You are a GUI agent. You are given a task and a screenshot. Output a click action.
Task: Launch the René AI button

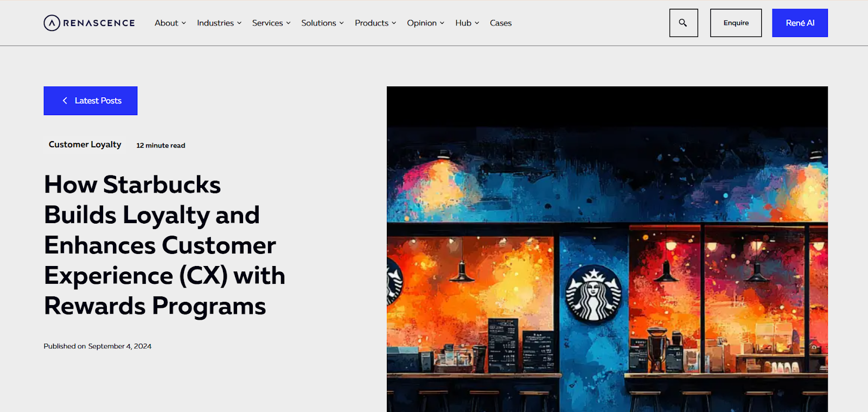click(800, 23)
